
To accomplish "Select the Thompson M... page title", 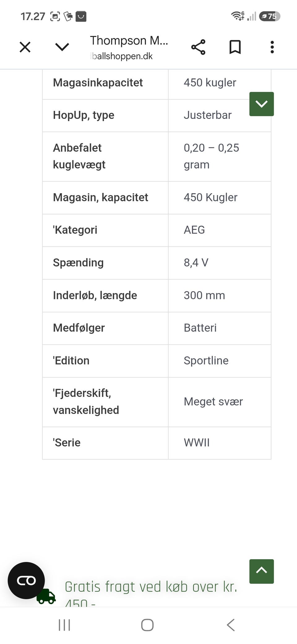I will 129,41.
